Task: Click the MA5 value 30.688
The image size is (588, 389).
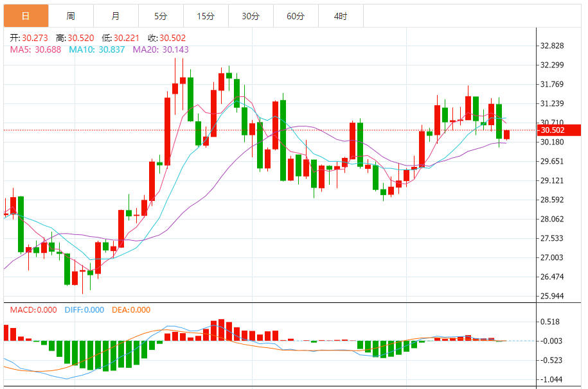Action: click(48, 49)
